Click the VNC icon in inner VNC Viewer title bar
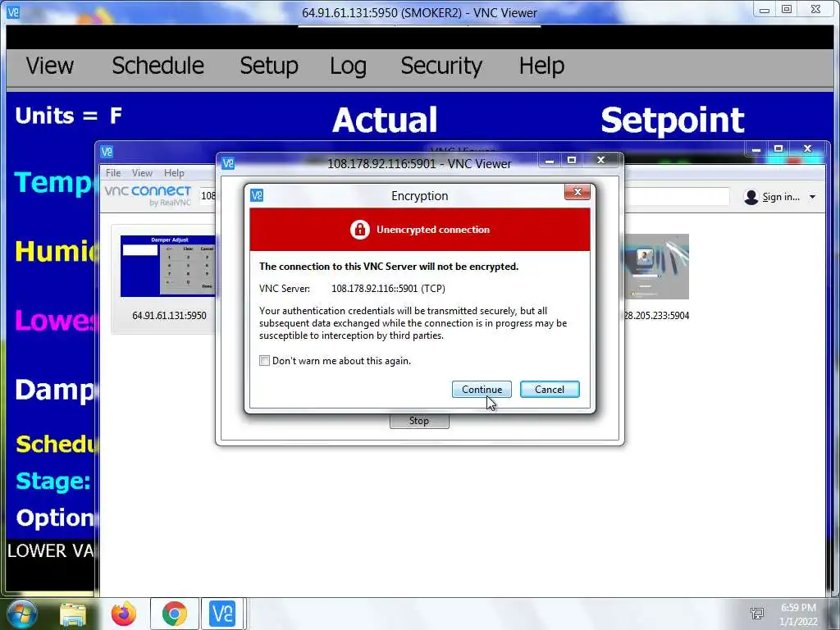The height and width of the screenshot is (630, 840). click(x=107, y=152)
